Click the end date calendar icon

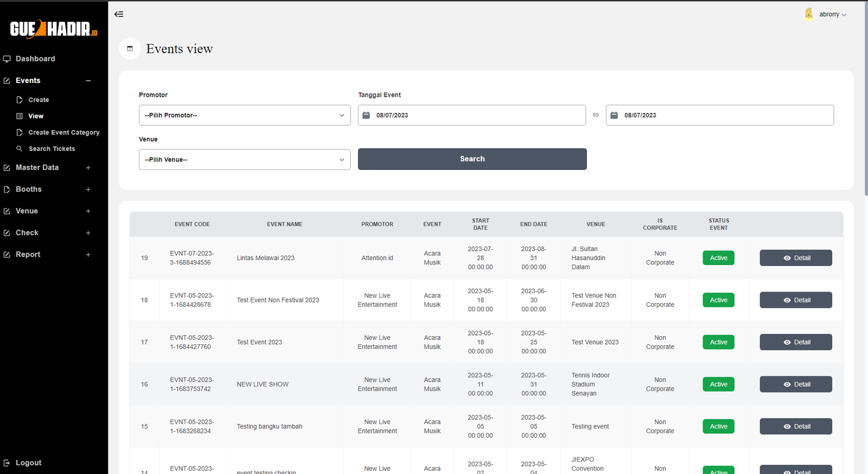[x=614, y=115]
